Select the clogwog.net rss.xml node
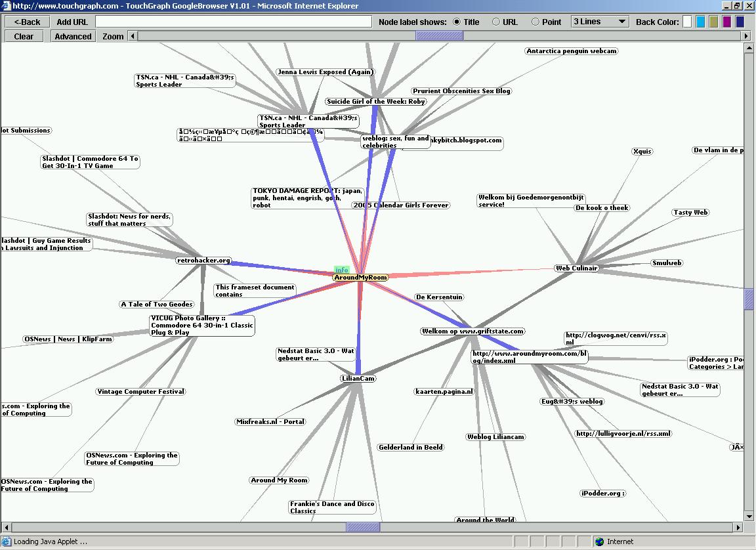The width and height of the screenshot is (756, 550). (x=616, y=339)
